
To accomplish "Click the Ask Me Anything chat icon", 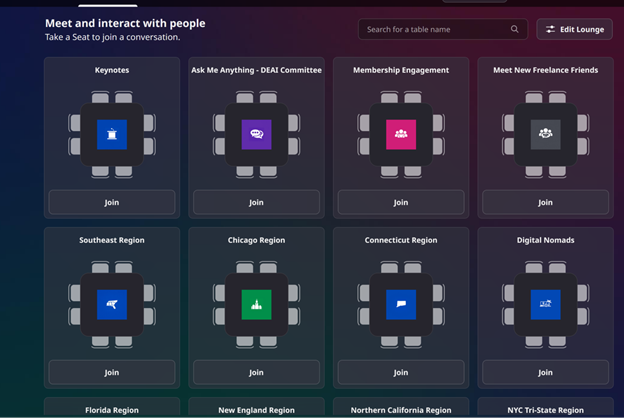I will coord(256,134).
